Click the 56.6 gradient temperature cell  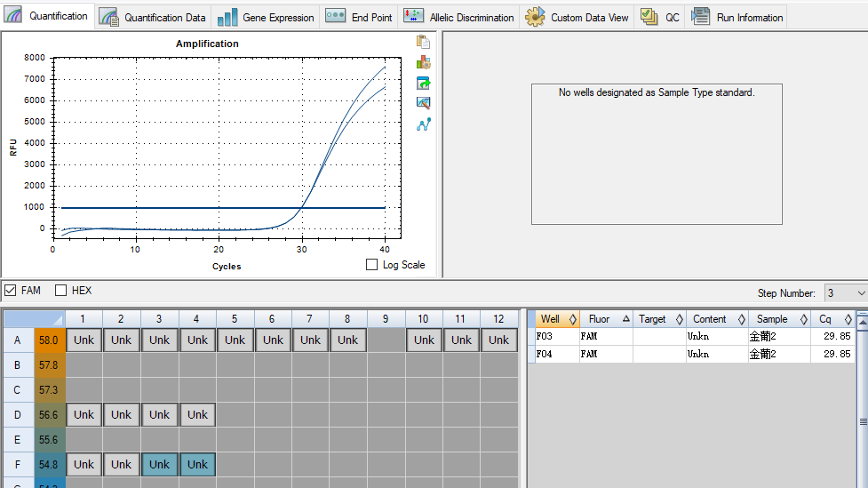point(50,415)
